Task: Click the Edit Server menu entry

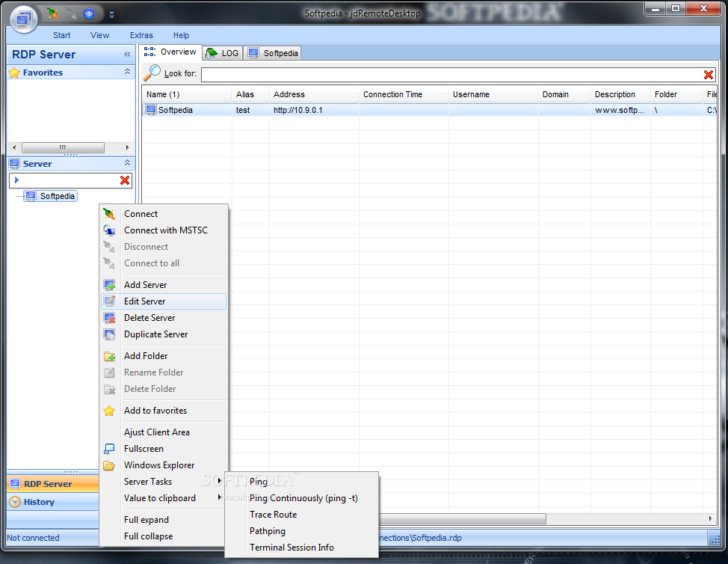Action: tap(164, 301)
